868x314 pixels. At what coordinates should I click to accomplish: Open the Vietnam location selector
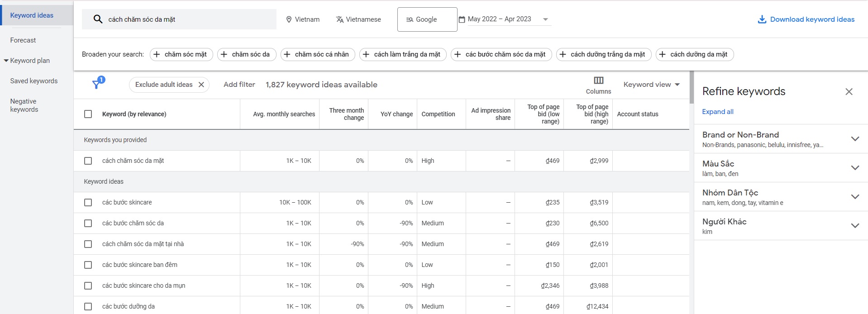[x=303, y=19]
